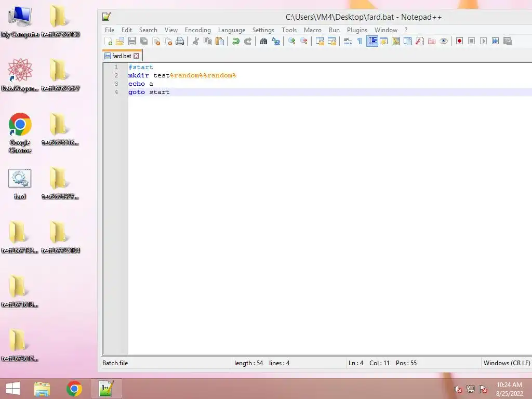
Task: Open File Explorer from taskbar
Action: click(42, 389)
